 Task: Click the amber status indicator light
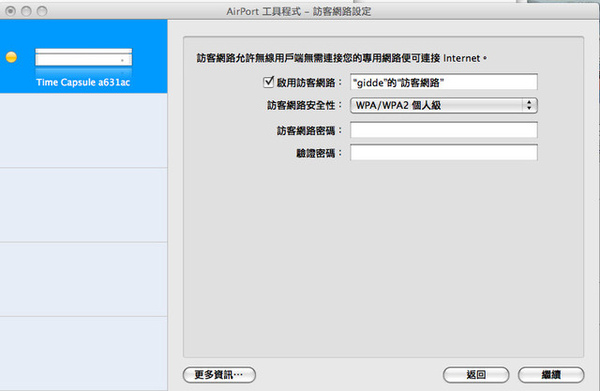[x=11, y=57]
